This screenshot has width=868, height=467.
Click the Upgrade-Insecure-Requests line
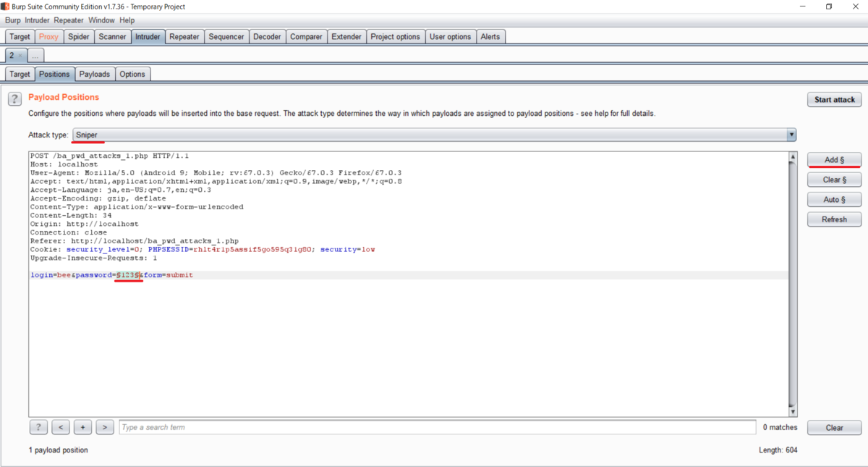point(93,258)
